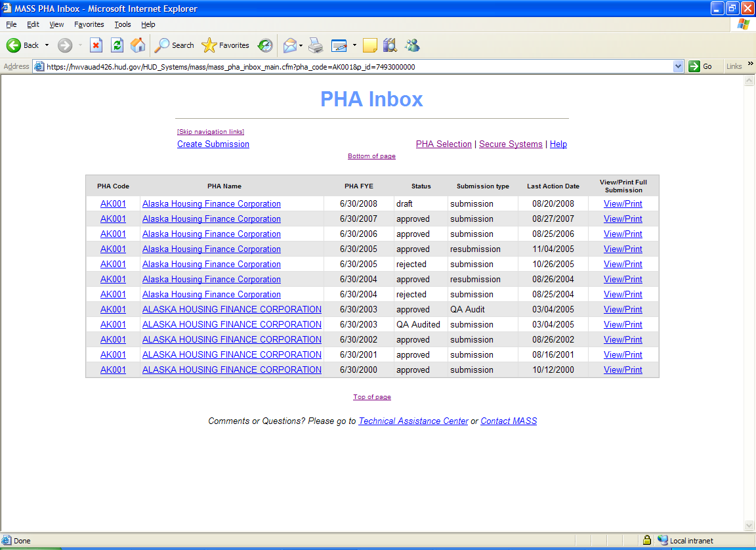
Task: Open the Search pane
Action: (x=174, y=45)
